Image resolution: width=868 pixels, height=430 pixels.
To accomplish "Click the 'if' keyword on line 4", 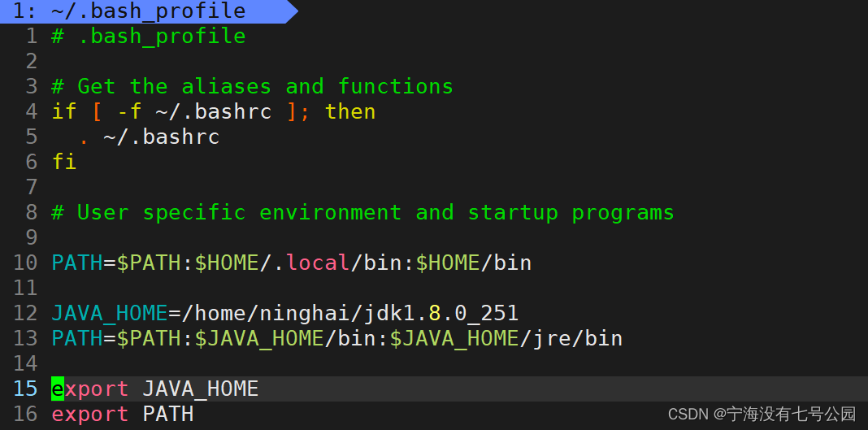I will [x=64, y=112].
